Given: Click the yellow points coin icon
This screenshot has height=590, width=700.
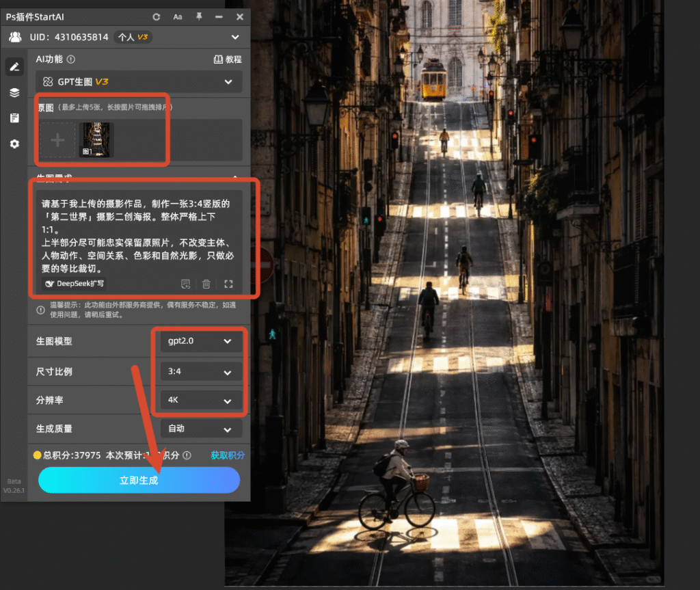Looking at the screenshot, I should click(x=38, y=455).
